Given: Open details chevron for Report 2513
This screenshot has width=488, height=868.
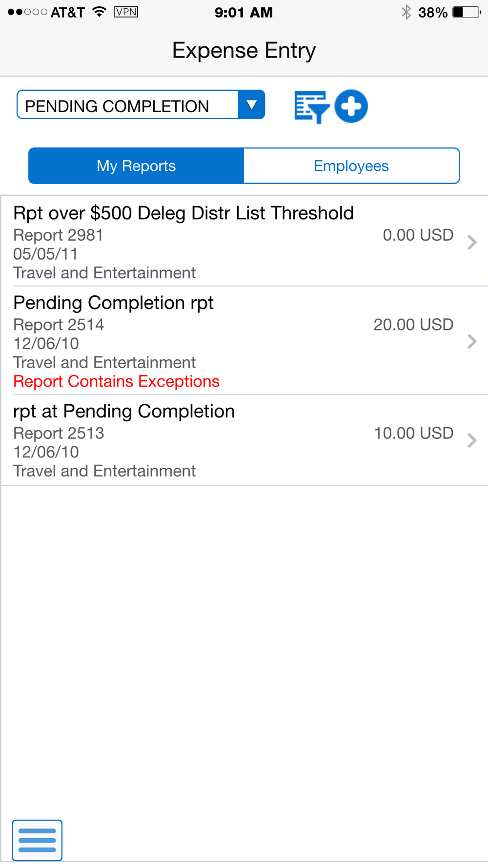Looking at the screenshot, I should tap(471, 440).
